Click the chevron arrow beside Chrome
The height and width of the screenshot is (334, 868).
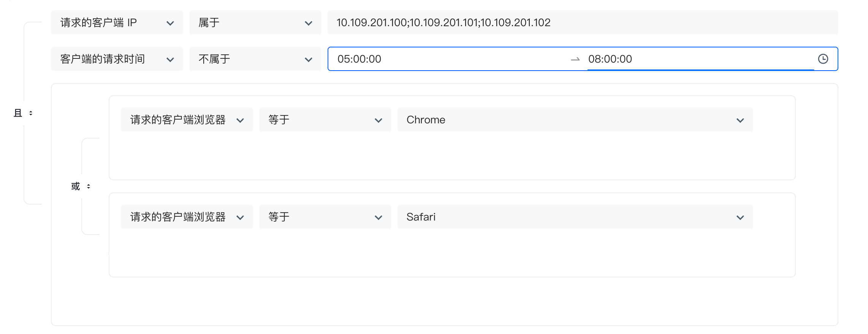(740, 120)
